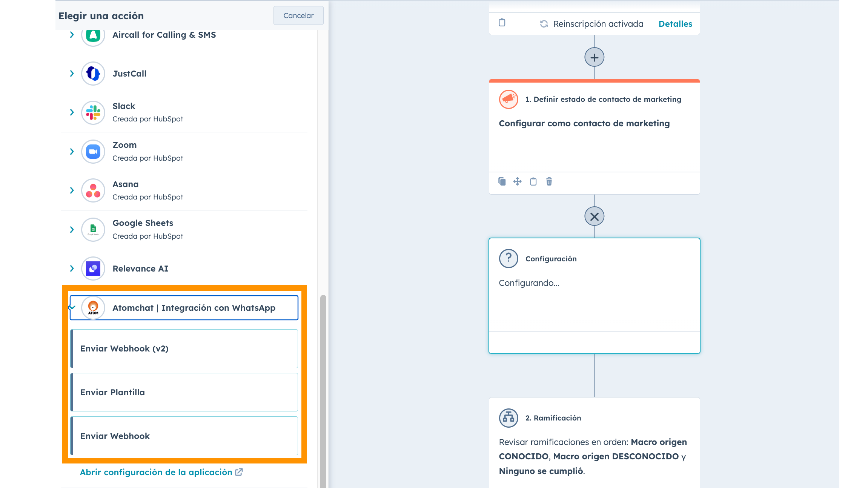Viewport: 868px width, 488px height.
Task: Click the move action icon on step 1
Action: pos(517,181)
